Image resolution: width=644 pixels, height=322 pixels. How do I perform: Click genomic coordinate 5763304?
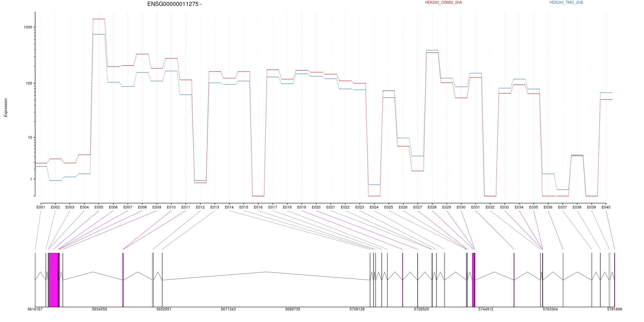[550, 309]
